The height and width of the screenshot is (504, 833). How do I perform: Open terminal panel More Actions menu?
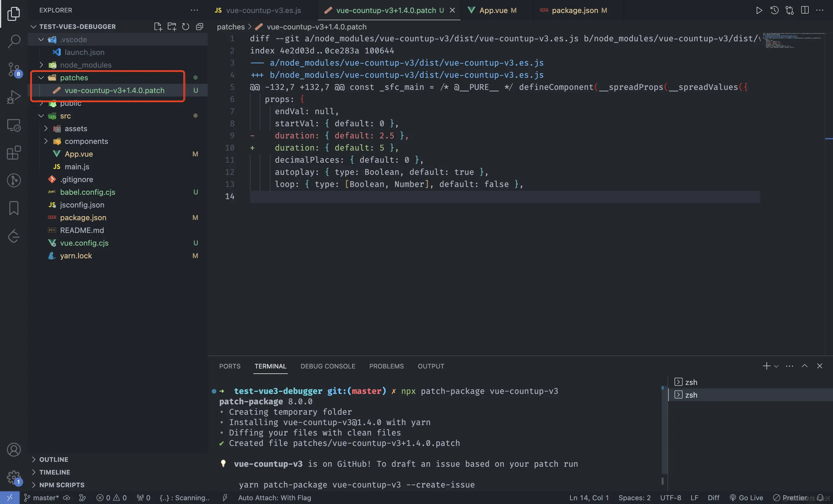(x=789, y=366)
